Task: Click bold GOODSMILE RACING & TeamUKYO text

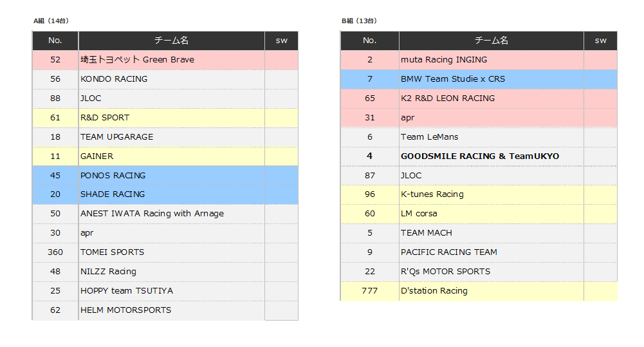Action: (x=479, y=156)
